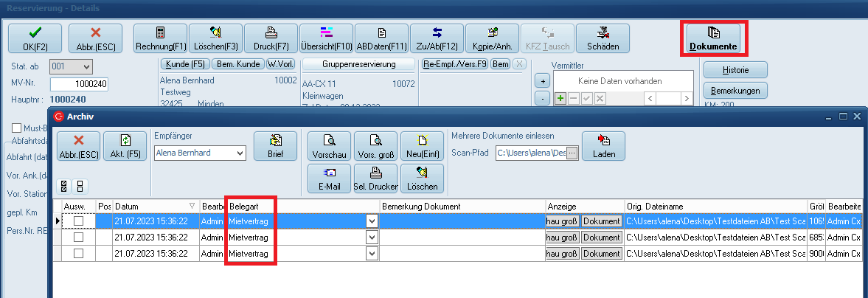The image size is (868, 298).
Task: Open the Bemerkungen button
Action: pyautogui.click(x=735, y=91)
